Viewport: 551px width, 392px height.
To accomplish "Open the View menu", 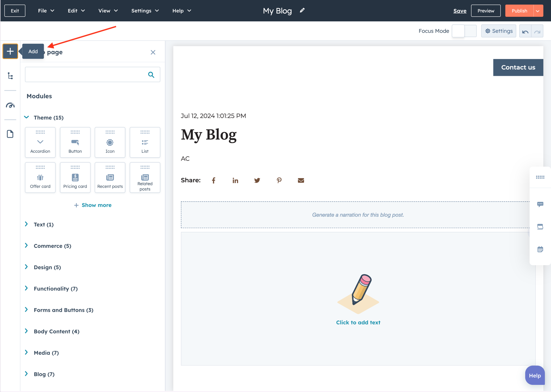I will tap(108, 11).
